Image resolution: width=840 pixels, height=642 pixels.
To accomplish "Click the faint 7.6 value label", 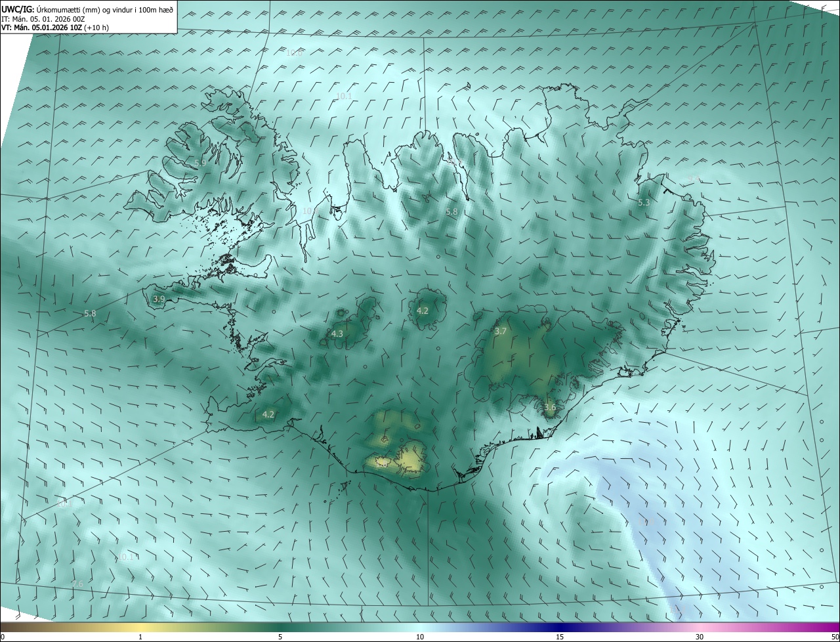I will pos(77,584).
